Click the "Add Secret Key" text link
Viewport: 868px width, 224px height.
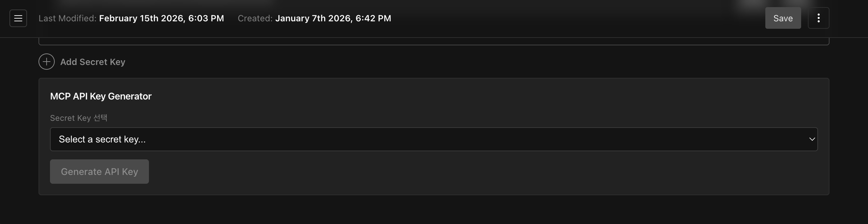pyautogui.click(x=93, y=62)
